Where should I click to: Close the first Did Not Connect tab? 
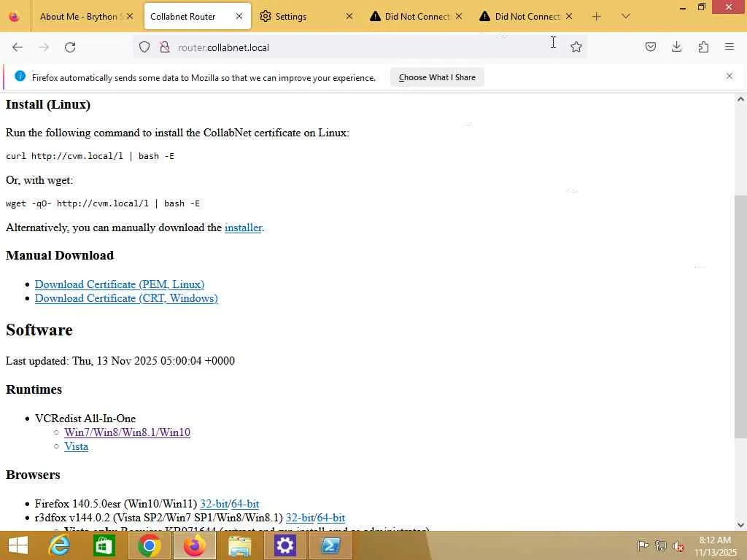pyautogui.click(x=459, y=16)
